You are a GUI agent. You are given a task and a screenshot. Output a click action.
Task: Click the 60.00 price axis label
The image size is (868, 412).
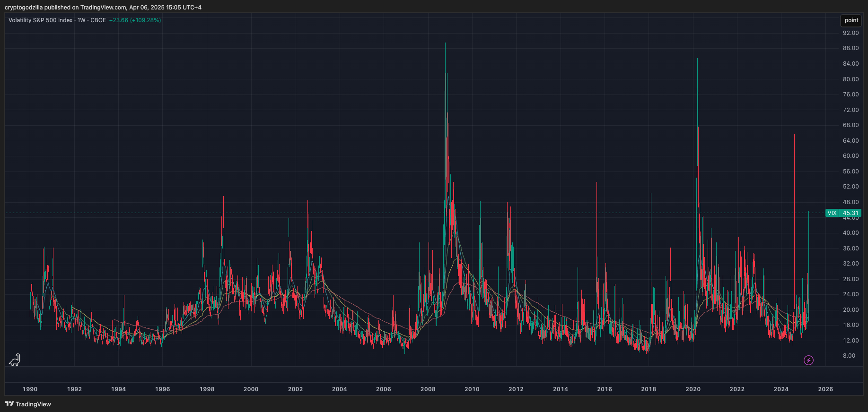(x=850, y=156)
